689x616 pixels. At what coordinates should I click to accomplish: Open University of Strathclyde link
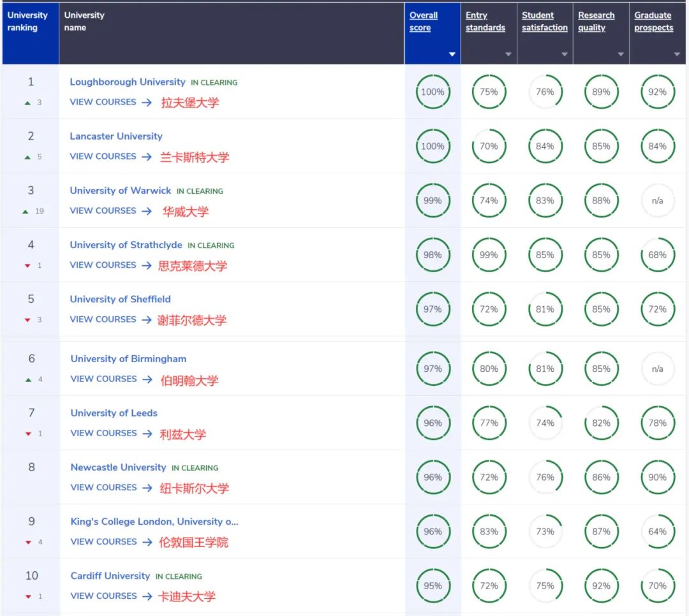point(126,245)
